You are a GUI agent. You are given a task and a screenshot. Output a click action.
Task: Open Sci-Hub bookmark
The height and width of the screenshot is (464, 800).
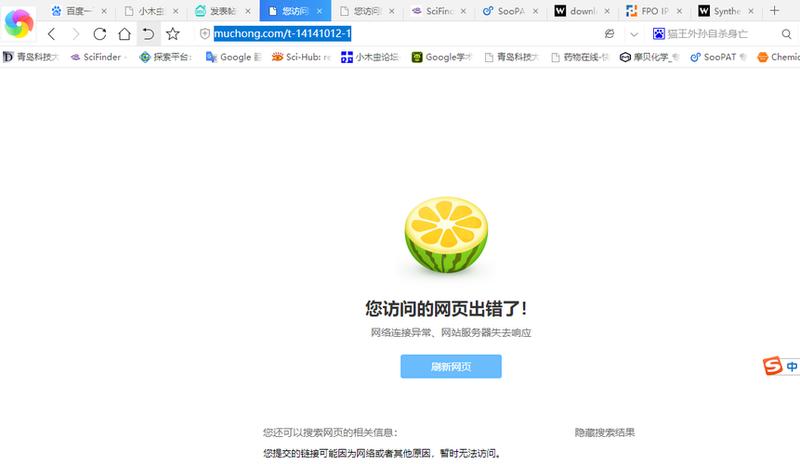click(x=301, y=57)
